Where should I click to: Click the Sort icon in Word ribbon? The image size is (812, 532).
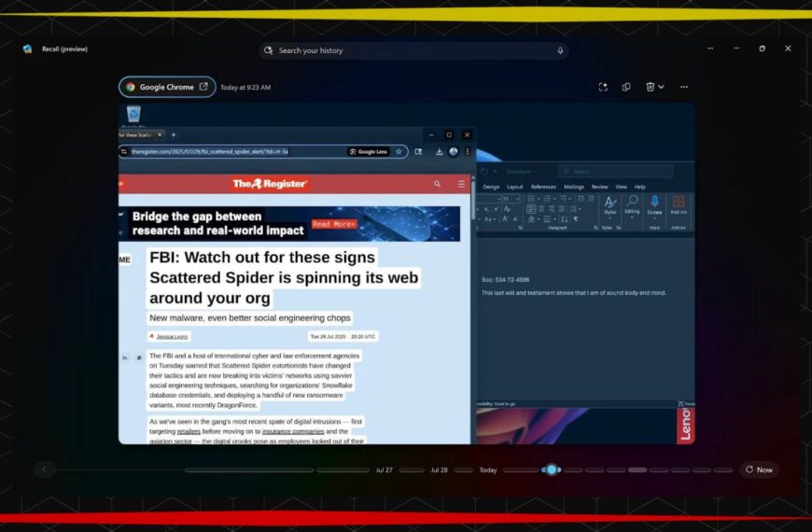coord(565,219)
